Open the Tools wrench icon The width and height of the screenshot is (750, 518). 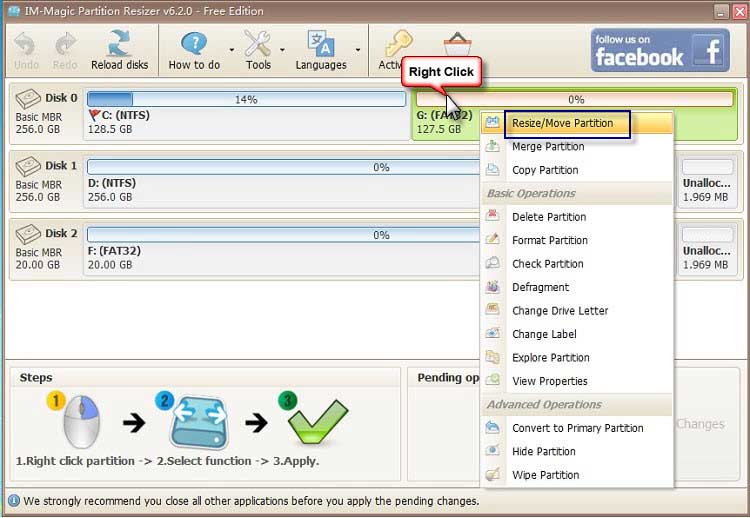click(x=258, y=44)
